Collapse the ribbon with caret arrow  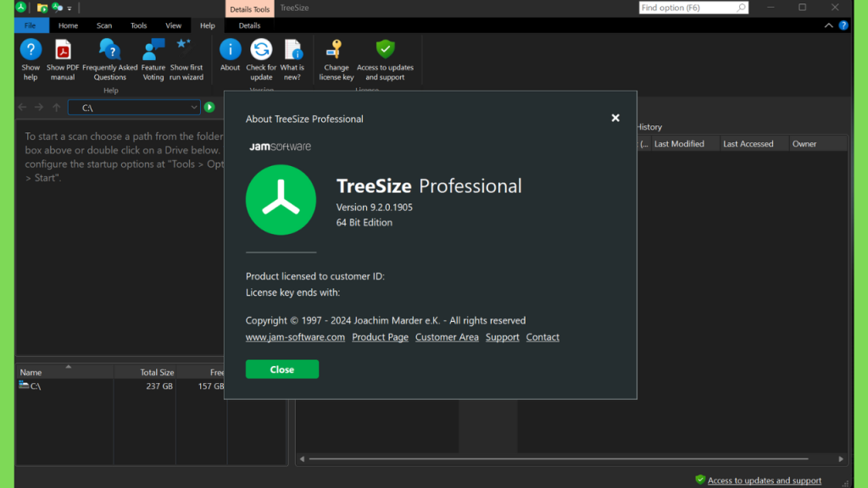point(828,25)
